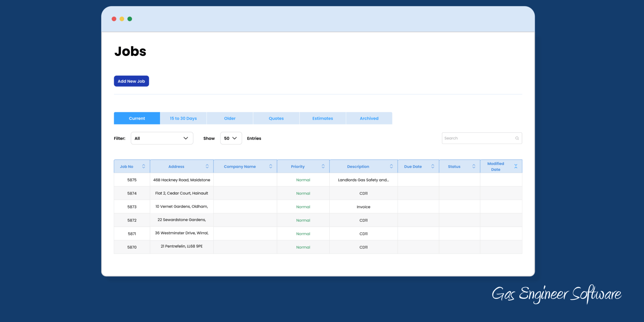Open job number 5875 row
Image resolution: width=644 pixels, height=322 pixels.
[132, 180]
